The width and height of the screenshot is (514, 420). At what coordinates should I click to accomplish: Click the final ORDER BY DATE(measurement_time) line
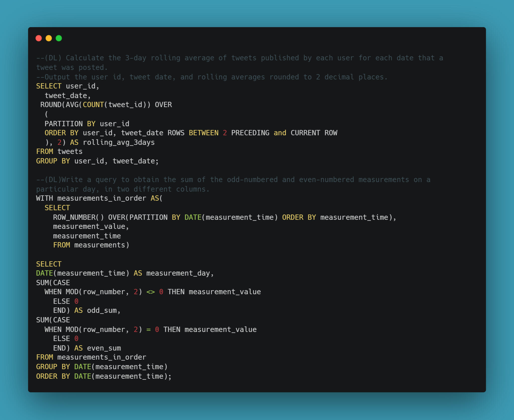tap(104, 376)
